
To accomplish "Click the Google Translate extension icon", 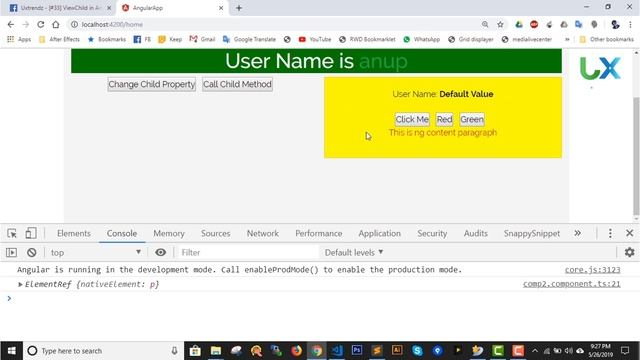I will (579, 24).
